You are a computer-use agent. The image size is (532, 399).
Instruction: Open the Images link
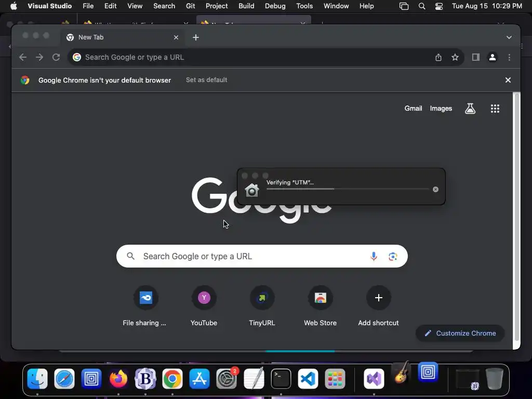pyautogui.click(x=441, y=109)
